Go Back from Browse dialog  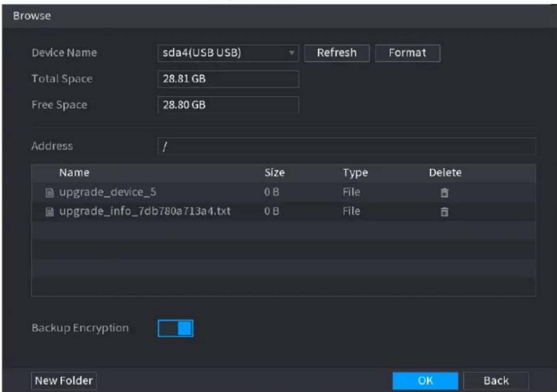coord(496,381)
